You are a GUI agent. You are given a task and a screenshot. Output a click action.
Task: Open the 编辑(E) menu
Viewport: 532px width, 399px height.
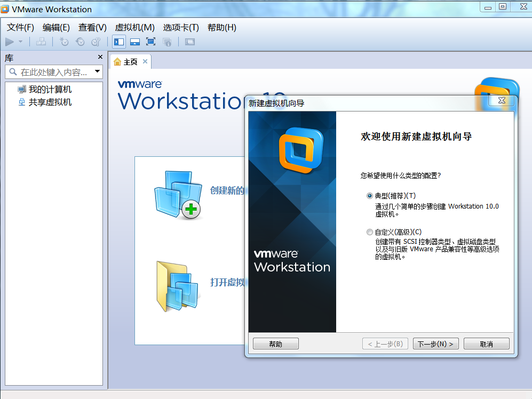tap(56, 28)
